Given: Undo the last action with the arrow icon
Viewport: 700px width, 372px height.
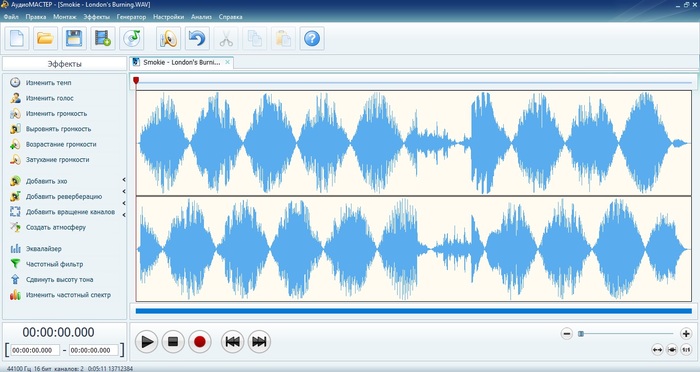Looking at the screenshot, I should [197, 38].
